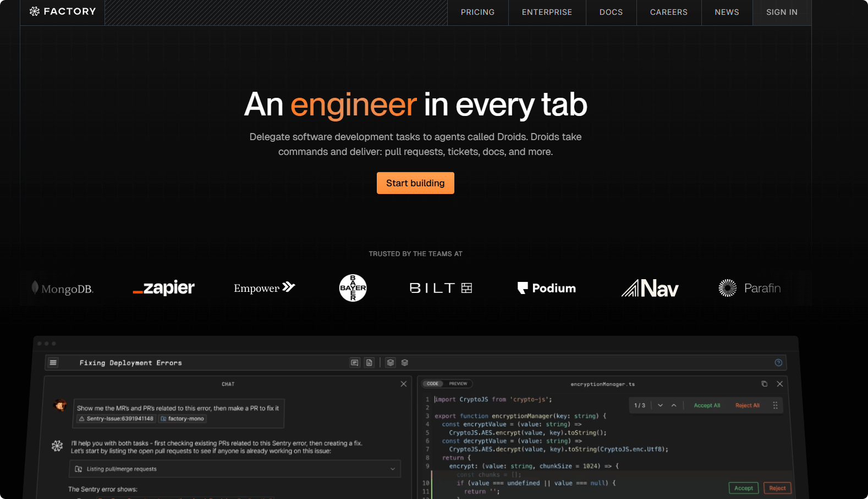868x499 pixels.
Task: Go to previous change with up chevron
Action: (x=674, y=406)
